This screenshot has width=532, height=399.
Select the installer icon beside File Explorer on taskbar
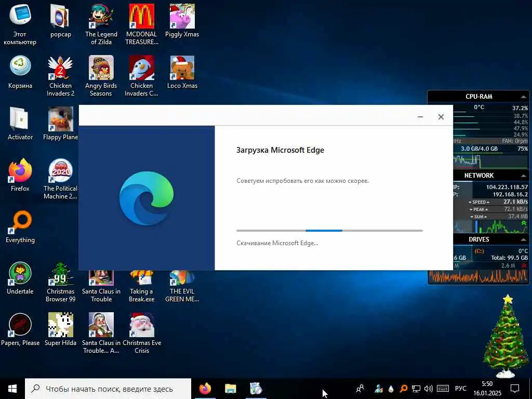pyautogui.click(x=256, y=389)
